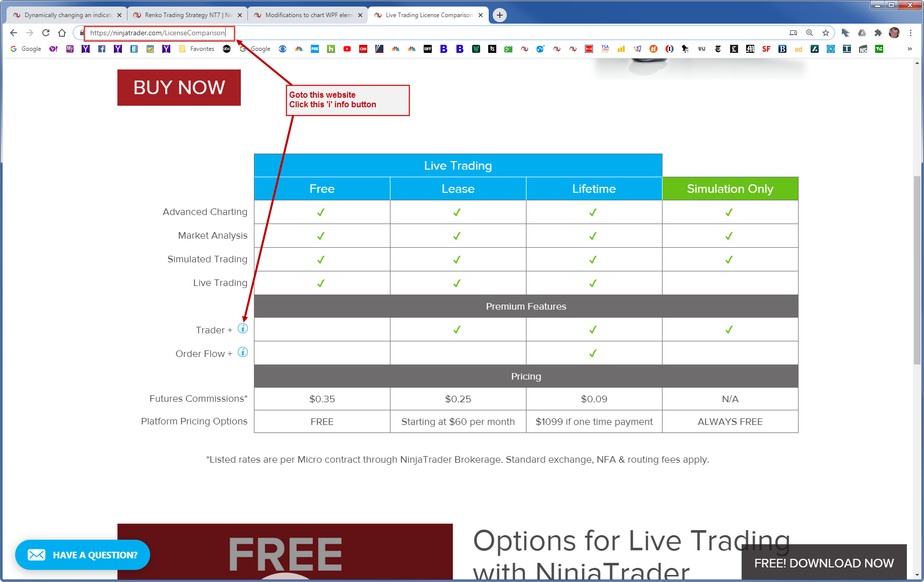Click the 'ALWAYS FREE' cell
This screenshot has height=582, width=924.
(730, 422)
